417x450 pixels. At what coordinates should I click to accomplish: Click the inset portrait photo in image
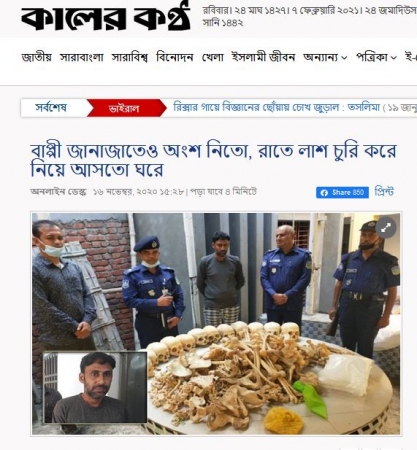pyautogui.click(x=95, y=387)
